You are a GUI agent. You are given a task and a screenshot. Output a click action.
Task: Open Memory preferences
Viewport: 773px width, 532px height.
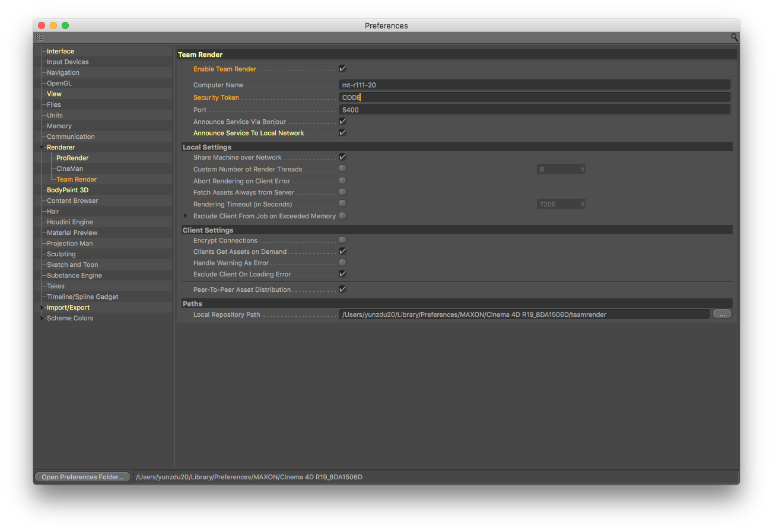click(59, 126)
